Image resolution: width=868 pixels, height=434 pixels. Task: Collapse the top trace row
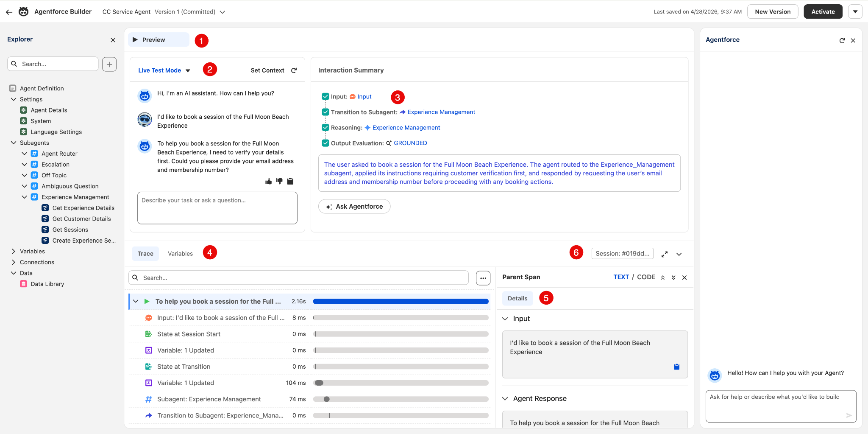[x=136, y=302]
